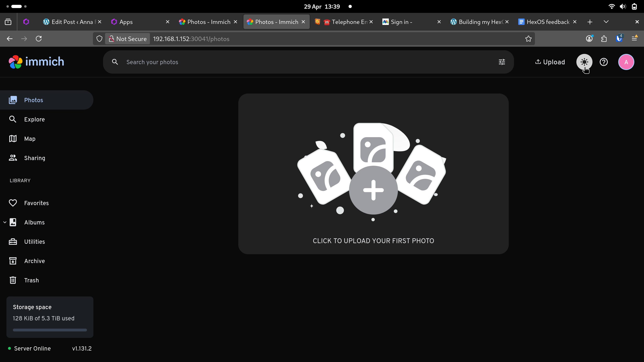Open browser extensions puzzle icon

pos(604,39)
